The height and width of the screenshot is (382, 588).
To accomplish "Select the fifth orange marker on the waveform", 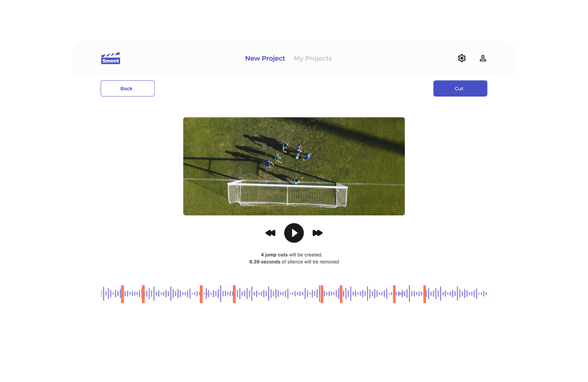I will [322, 294].
